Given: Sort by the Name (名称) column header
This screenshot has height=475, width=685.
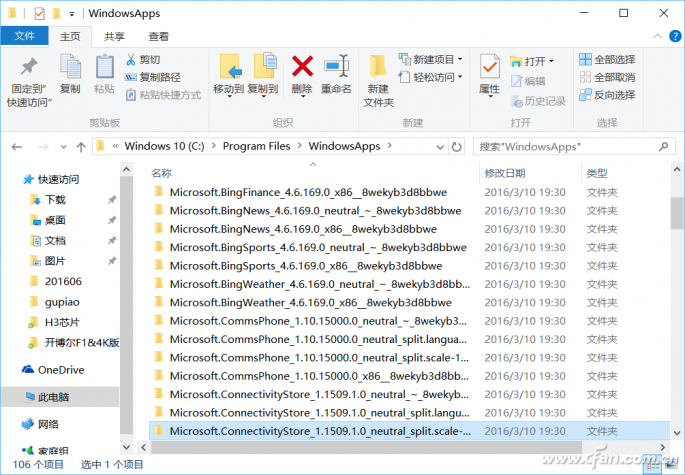Looking at the screenshot, I should [162, 173].
